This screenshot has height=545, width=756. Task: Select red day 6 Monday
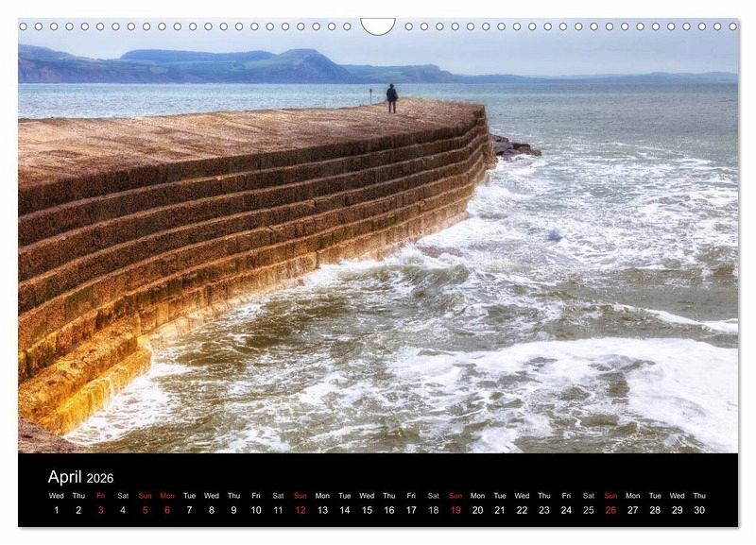(167, 510)
